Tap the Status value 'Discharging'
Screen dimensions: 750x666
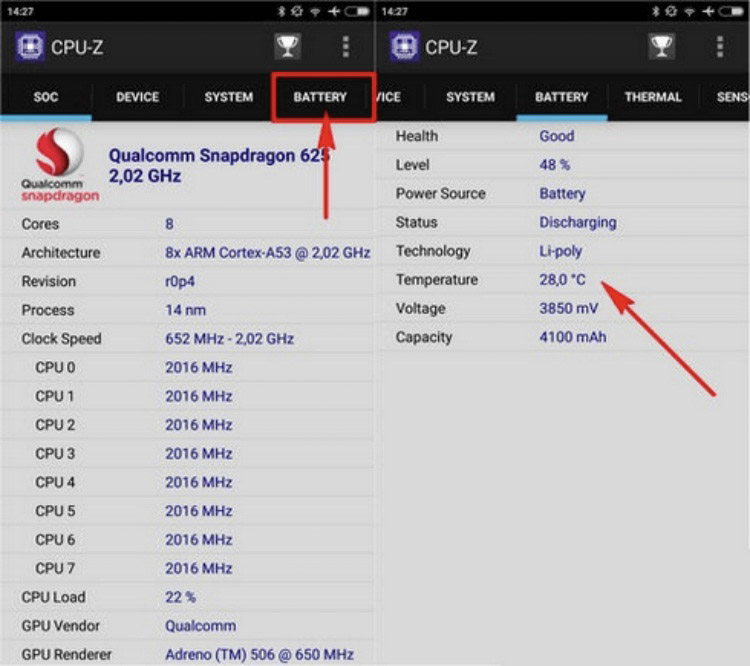[x=578, y=222]
